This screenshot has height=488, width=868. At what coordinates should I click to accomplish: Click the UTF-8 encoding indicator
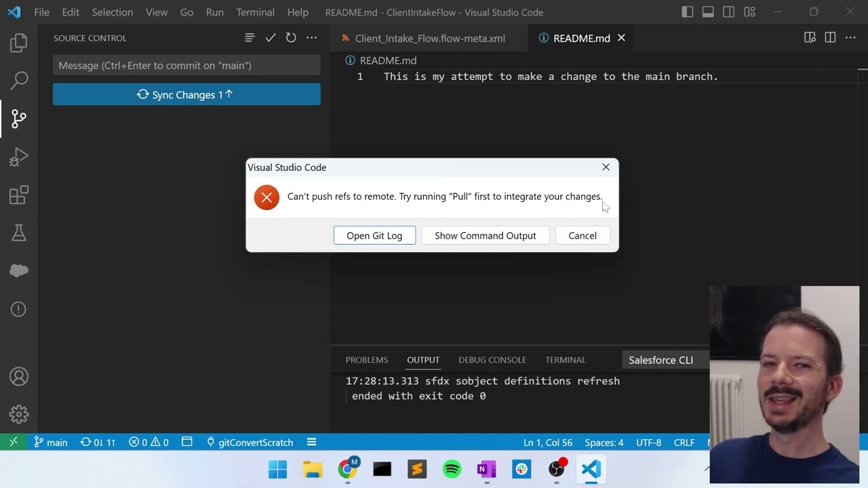[x=648, y=442]
